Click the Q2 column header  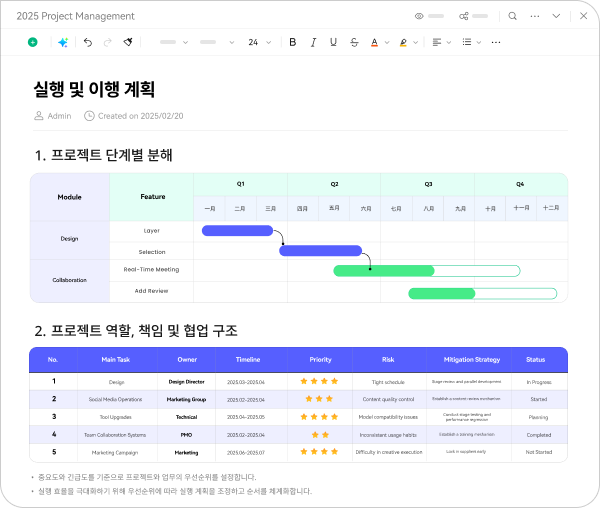coord(334,184)
